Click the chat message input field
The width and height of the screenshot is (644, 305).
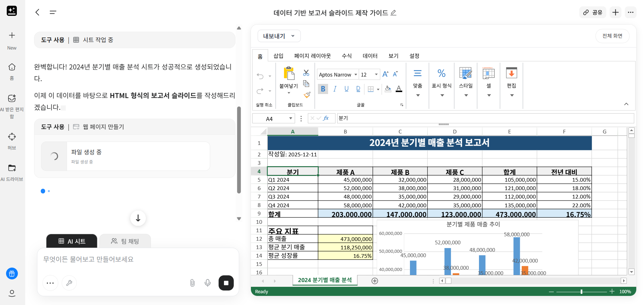click(137, 260)
